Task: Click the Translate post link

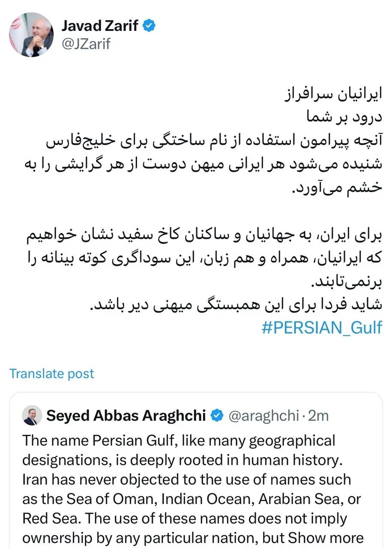Action: tap(51, 374)
